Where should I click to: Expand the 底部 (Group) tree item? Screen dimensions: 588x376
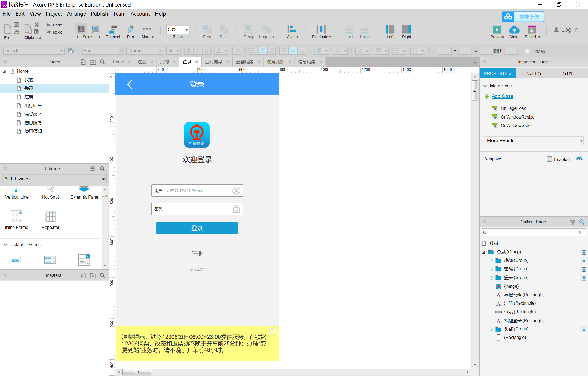point(492,260)
